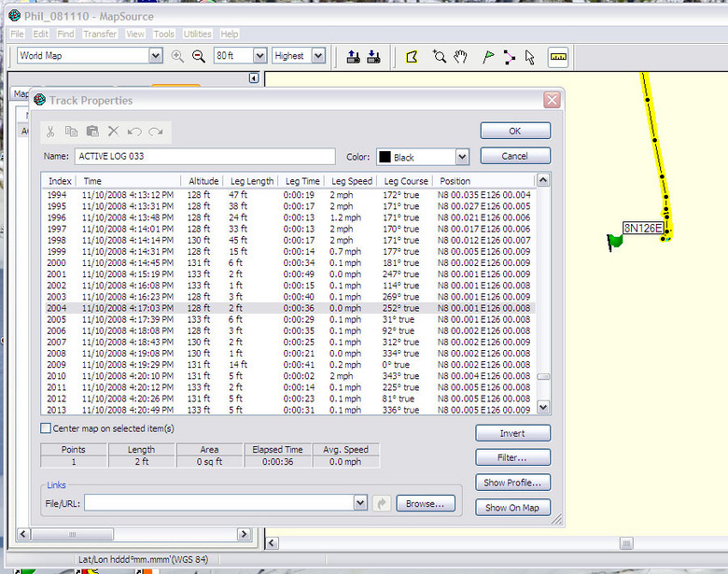
Task: Click the 8N126E waypoint label on map
Action: click(x=643, y=228)
